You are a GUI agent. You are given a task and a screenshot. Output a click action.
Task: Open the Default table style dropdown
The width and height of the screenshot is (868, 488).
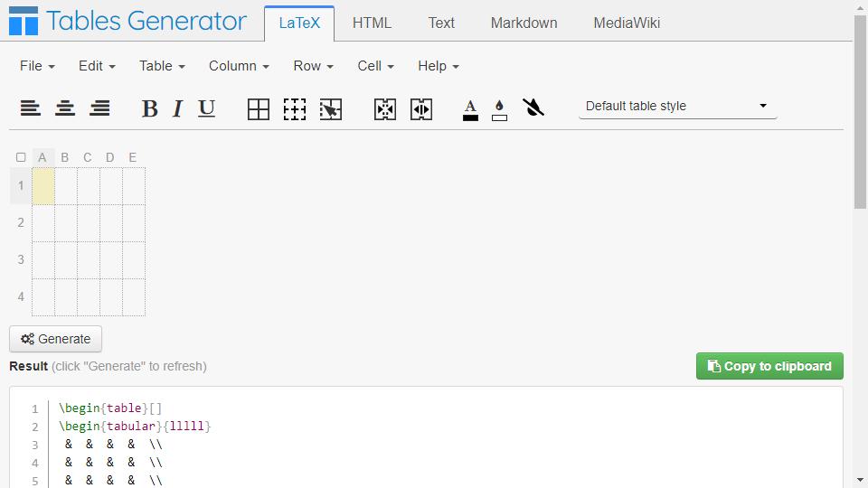677,107
